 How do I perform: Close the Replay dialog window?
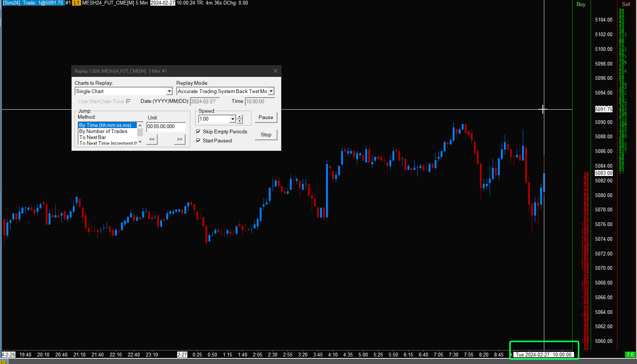pos(276,71)
